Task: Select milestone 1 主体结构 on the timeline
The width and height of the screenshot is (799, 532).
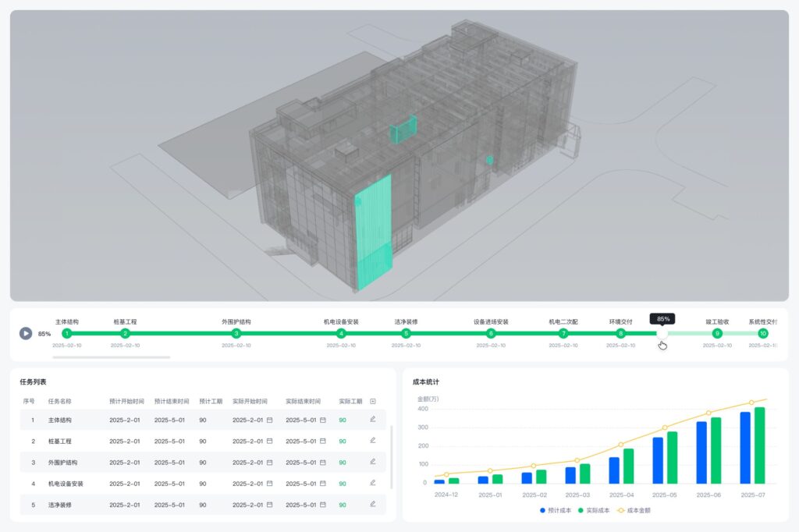Action: [66, 333]
